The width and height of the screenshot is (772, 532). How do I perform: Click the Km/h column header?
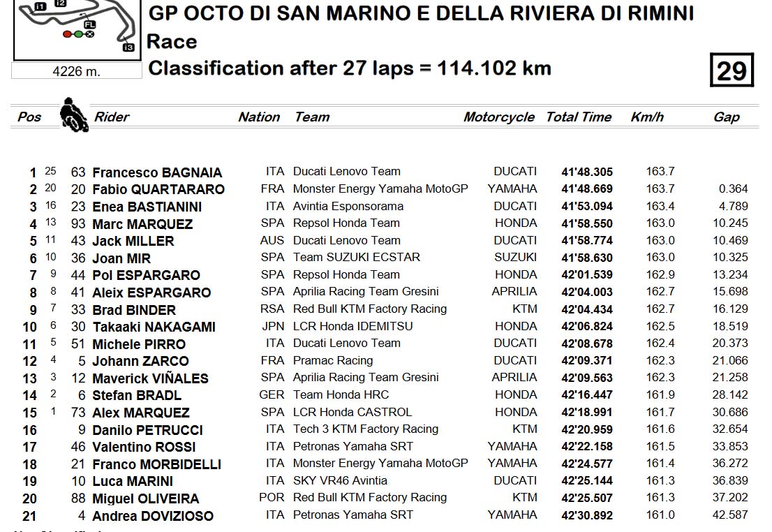[x=647, y=117]
